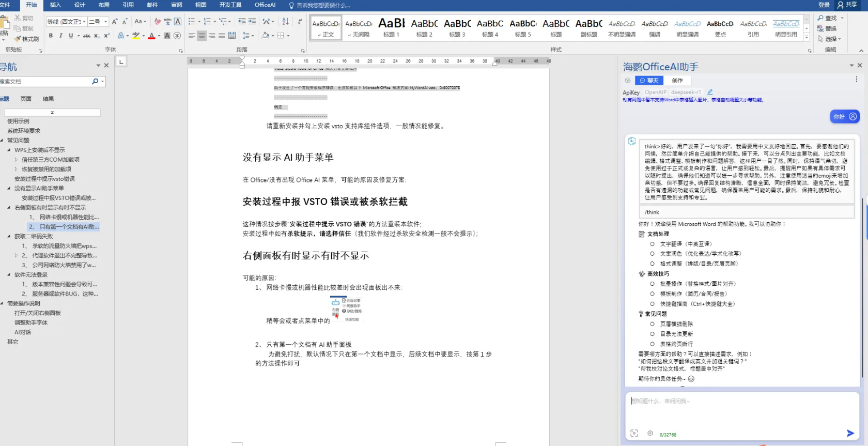Increase paragraph indent
The image size is (868, 446).
(x=252, y=22)
